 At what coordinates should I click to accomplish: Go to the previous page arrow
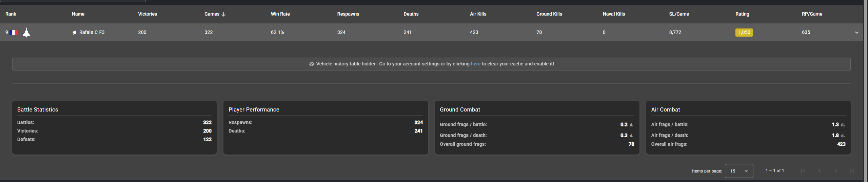point(820,171)
